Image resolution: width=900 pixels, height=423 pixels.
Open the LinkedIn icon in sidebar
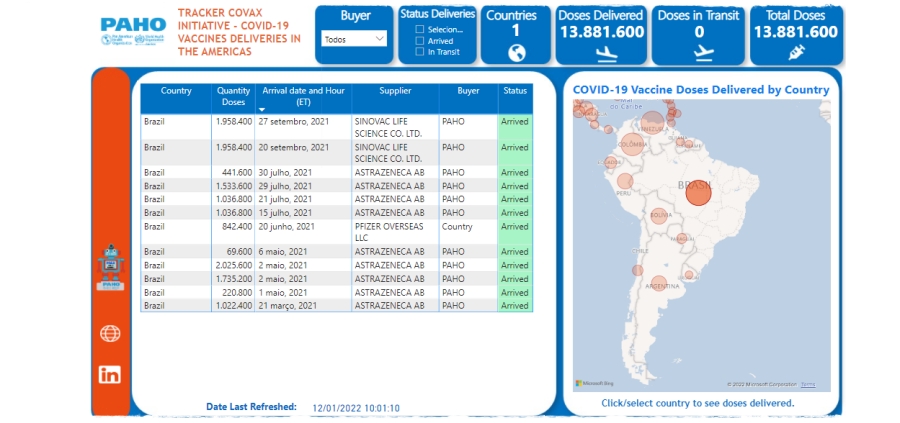110,374
